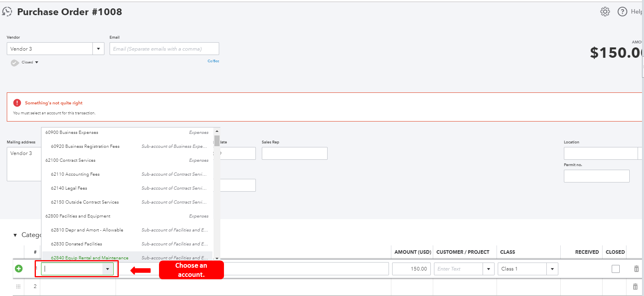Click the green add line icon

[x=19, y=269]
